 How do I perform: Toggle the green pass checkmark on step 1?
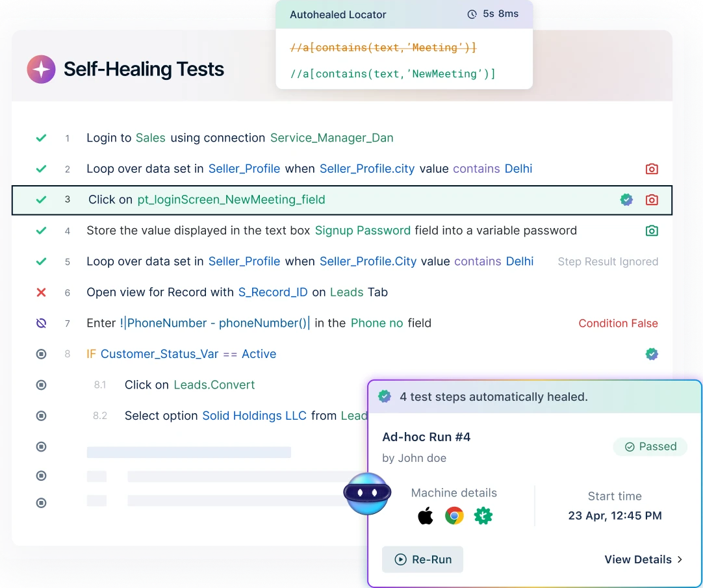41,138
